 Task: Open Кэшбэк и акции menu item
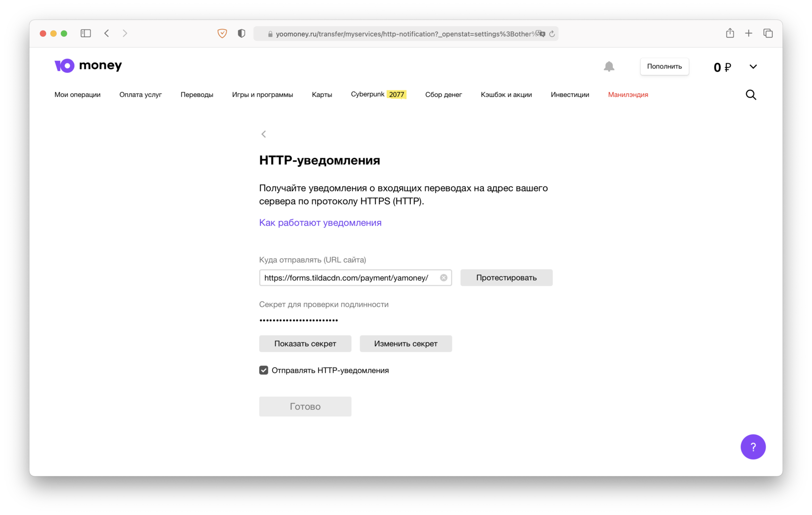tap(507, 95)
